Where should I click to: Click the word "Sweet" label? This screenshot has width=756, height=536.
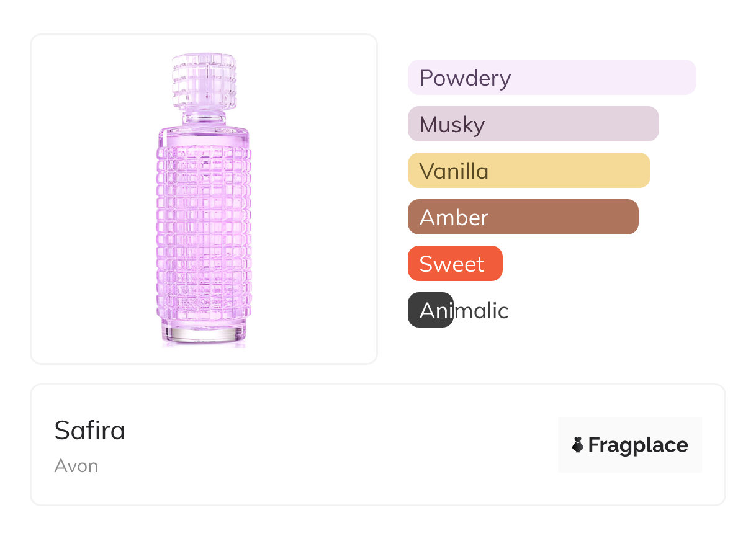coord(451,264)
